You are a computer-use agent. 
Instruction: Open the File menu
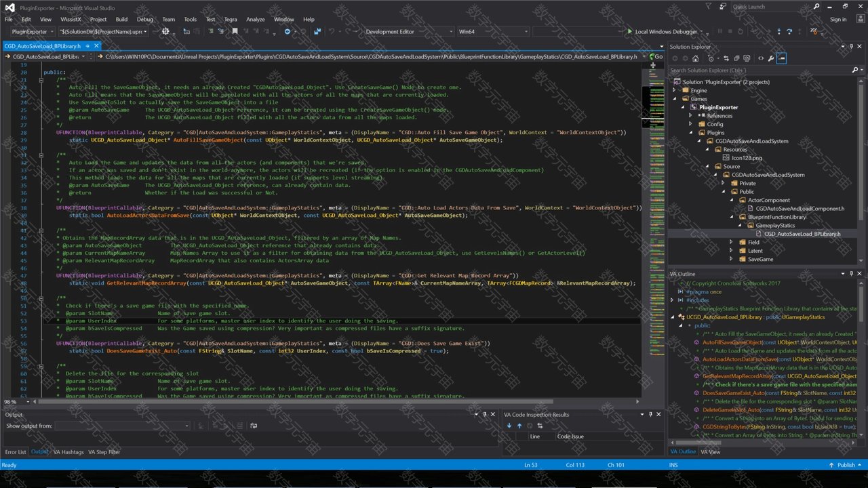tap(9, 20)
